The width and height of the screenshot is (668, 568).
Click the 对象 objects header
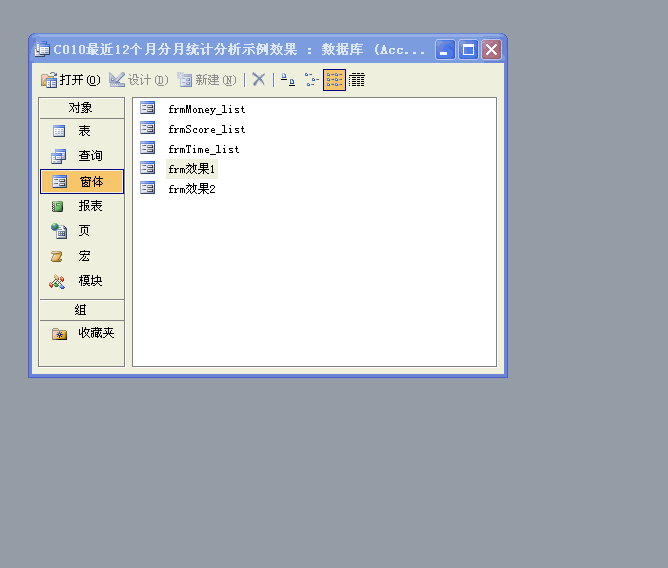(81, 108)
